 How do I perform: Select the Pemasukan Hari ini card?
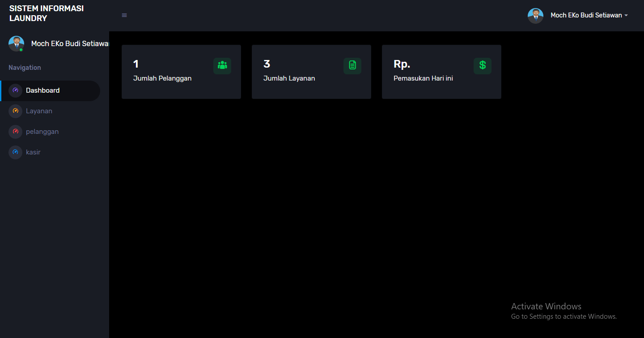click(x=441, y=72)
